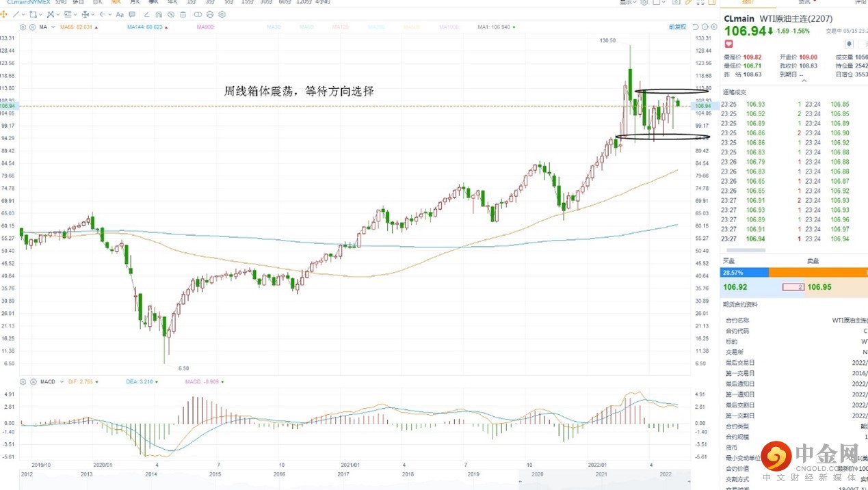Expand the MA indicator dropdown
868x490 pixels.
53,27
